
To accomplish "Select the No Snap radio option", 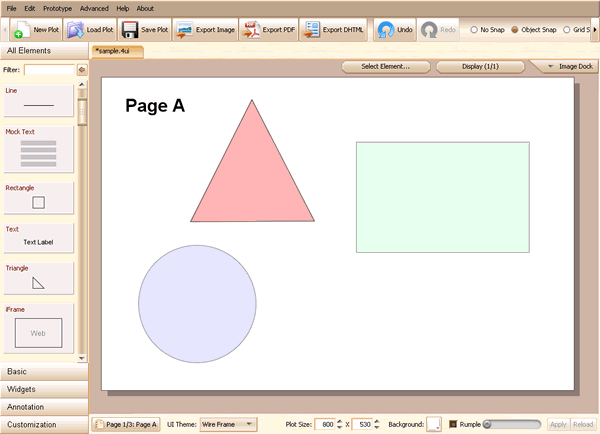I will (474, 30).
